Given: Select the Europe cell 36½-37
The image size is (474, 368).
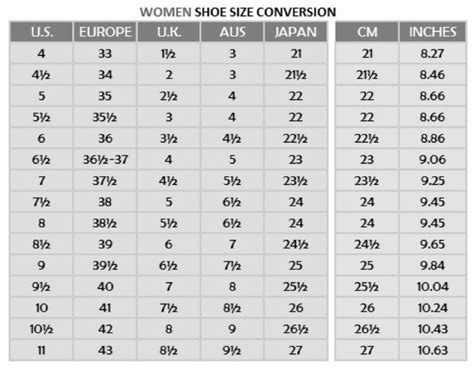Looking at the screenshot, I should (105, 160).
